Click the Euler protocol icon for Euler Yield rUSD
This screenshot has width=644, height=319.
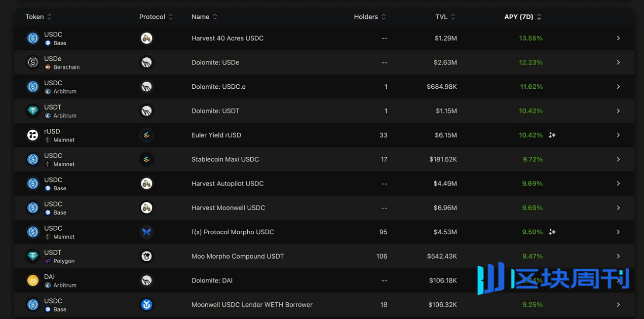coord(146,135)
